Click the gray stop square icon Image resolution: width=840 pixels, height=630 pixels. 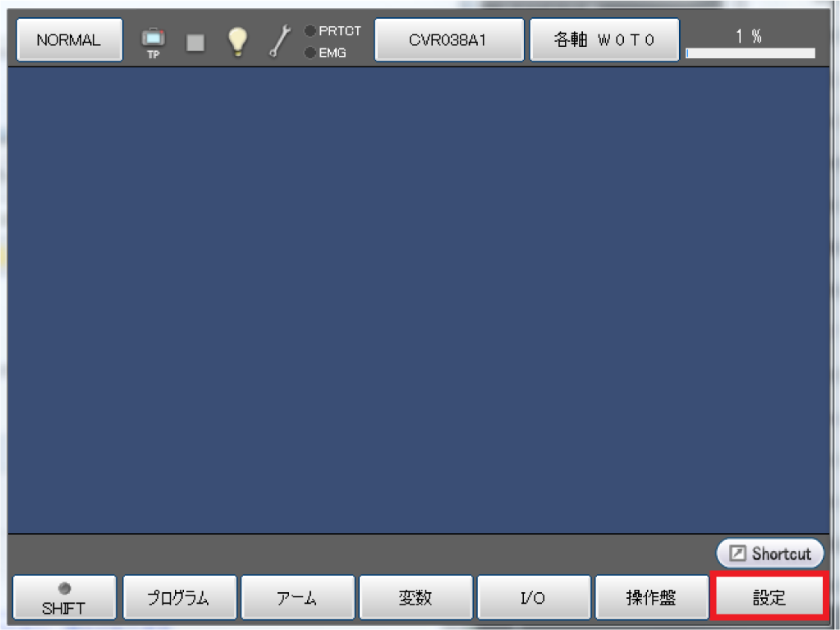pyautogui.click(x=195, y=43)
